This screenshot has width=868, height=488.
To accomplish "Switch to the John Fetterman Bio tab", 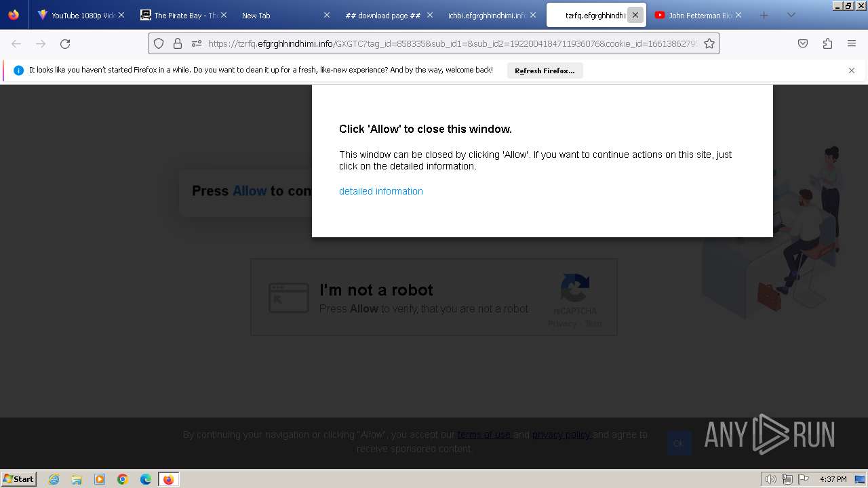I will pyautogui.click(x=697, y=15).
